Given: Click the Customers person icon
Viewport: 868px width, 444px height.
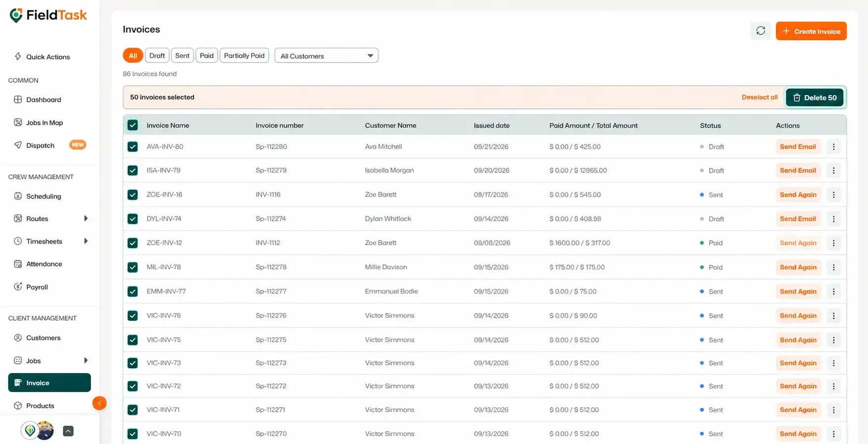Looking at the screenshot, I should (x=18, y=338).
